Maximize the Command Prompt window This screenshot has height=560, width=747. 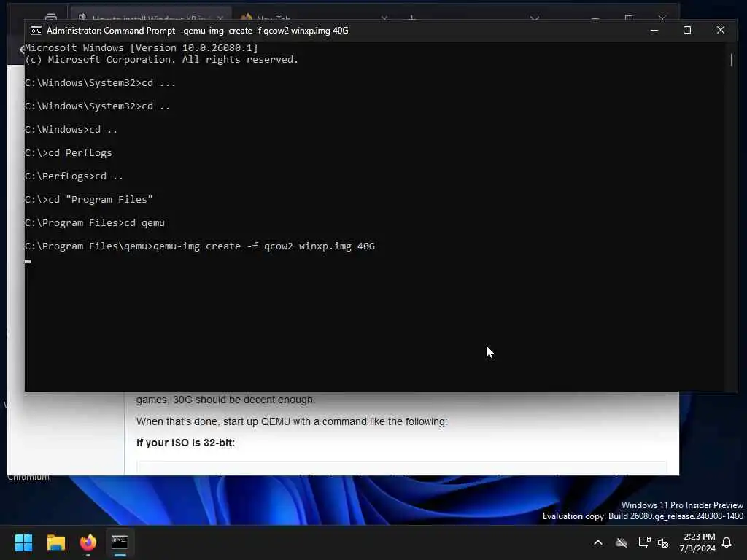[x=687, y=31]
